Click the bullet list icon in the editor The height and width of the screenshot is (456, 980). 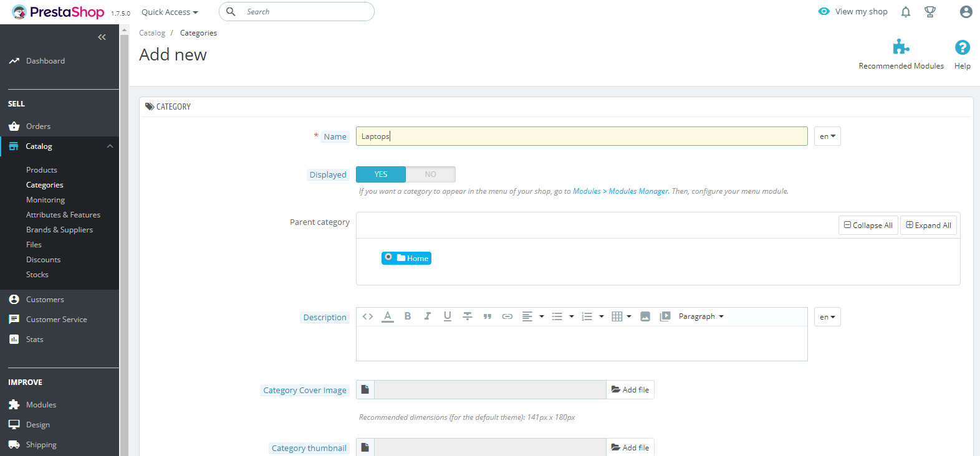tap(557, 316)
